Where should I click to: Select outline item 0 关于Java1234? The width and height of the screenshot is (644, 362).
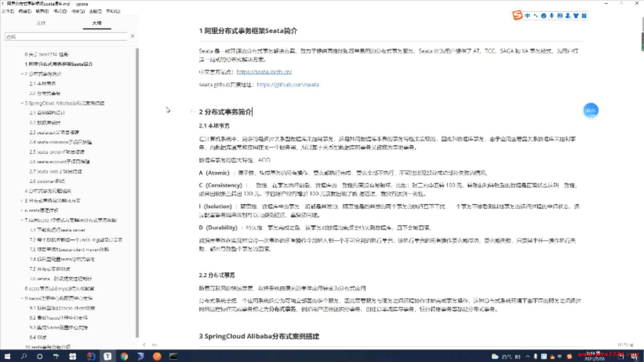47,54
